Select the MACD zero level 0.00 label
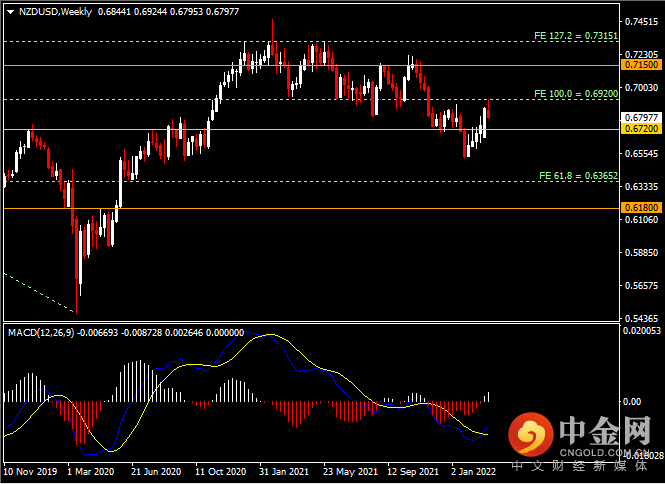665x484 pixels. coord(631,401)
